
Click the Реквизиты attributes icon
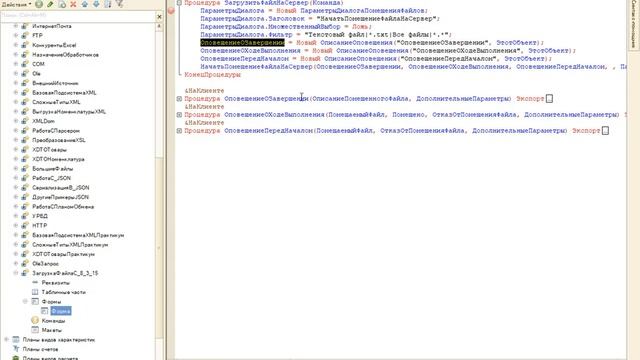click(x=35, y=282)
